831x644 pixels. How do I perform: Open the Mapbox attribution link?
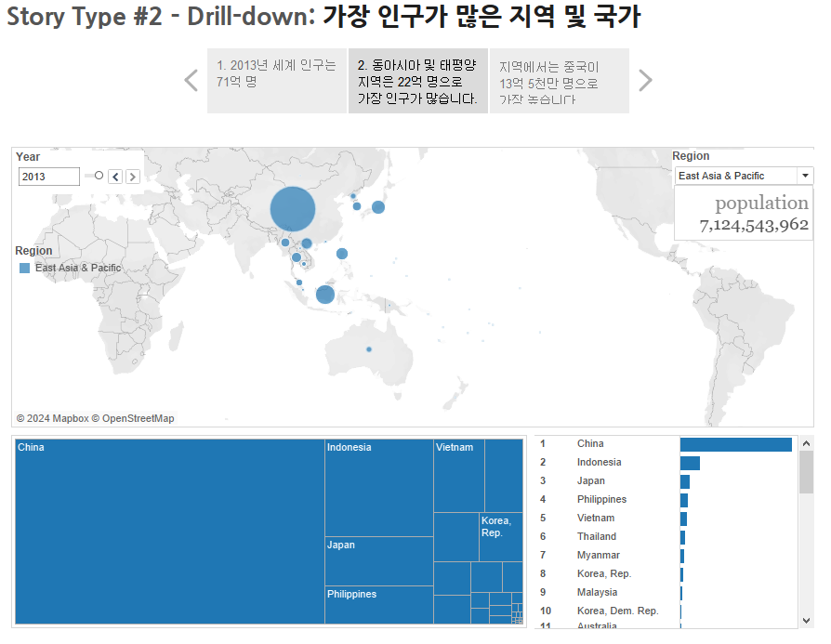(52, 418)
